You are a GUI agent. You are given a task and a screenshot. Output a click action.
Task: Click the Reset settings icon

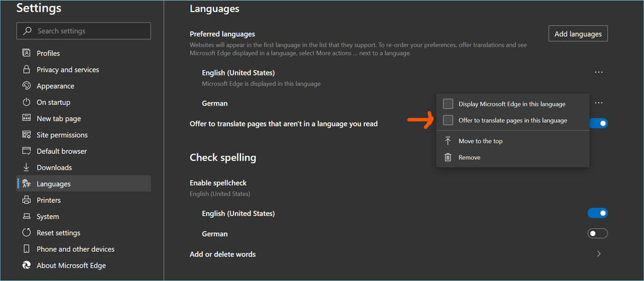[26, 233]
